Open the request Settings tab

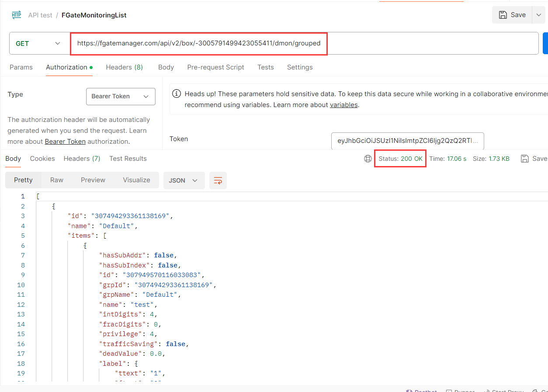point(300,67)
